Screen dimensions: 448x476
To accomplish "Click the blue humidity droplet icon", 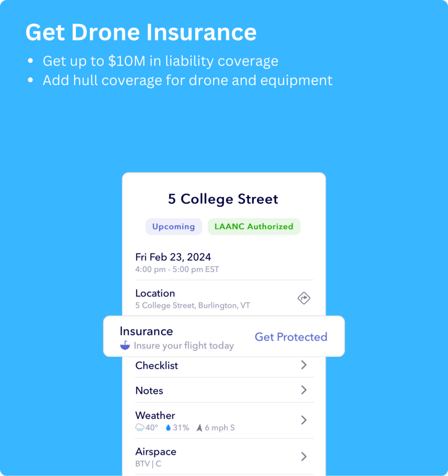I will [x=168, y=428].
